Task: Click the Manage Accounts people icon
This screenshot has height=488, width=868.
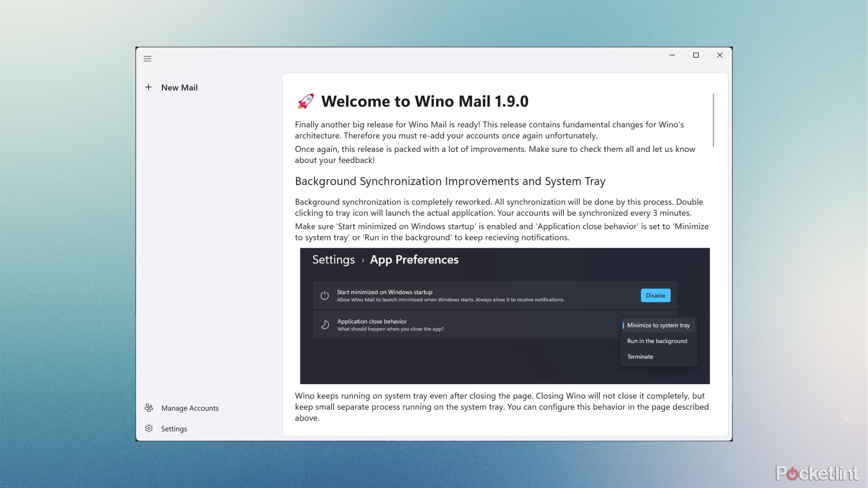Action: click(x=149, y=408)
